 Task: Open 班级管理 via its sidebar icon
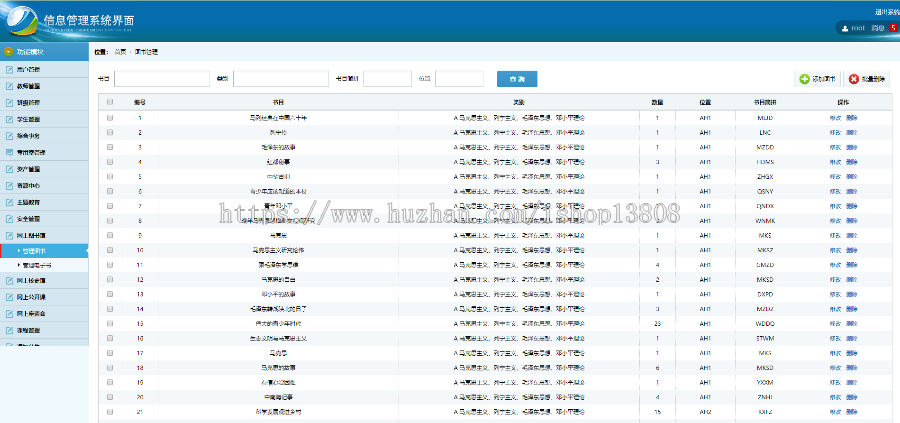tap(9, 103)
